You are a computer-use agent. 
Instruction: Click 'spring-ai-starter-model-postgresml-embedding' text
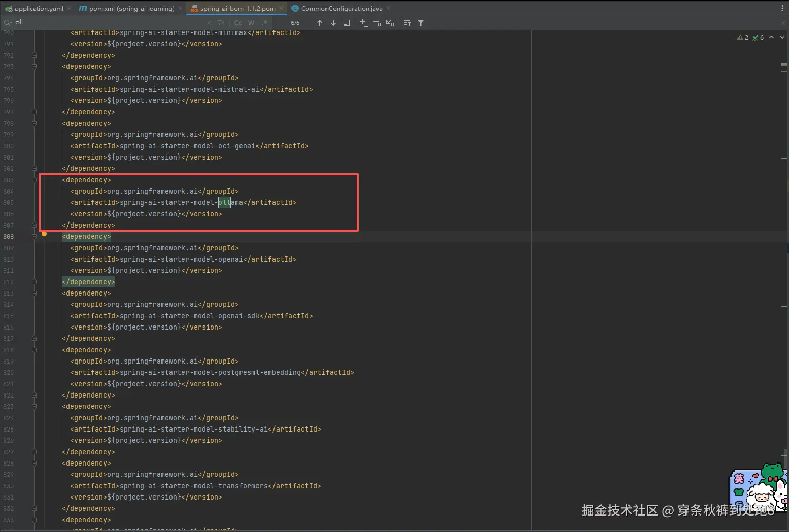210,372
